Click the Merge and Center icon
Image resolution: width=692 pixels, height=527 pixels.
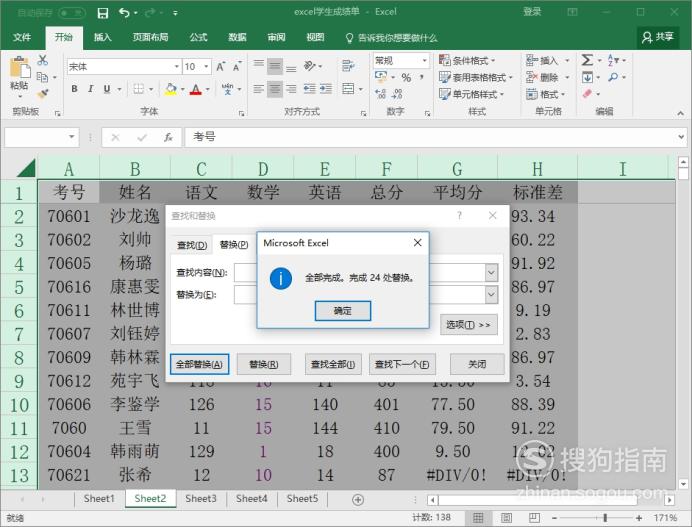[x=348, y=89]
